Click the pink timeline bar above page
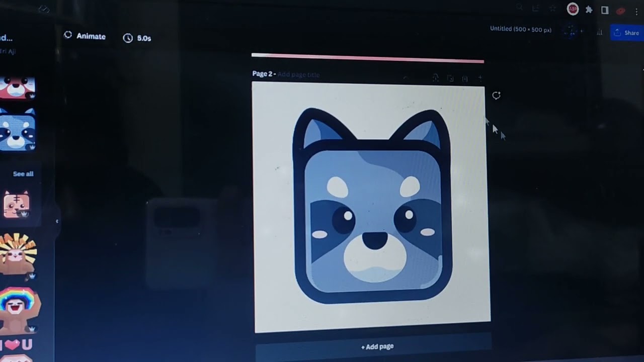This screenshot has height=362, width=644. 368,58
